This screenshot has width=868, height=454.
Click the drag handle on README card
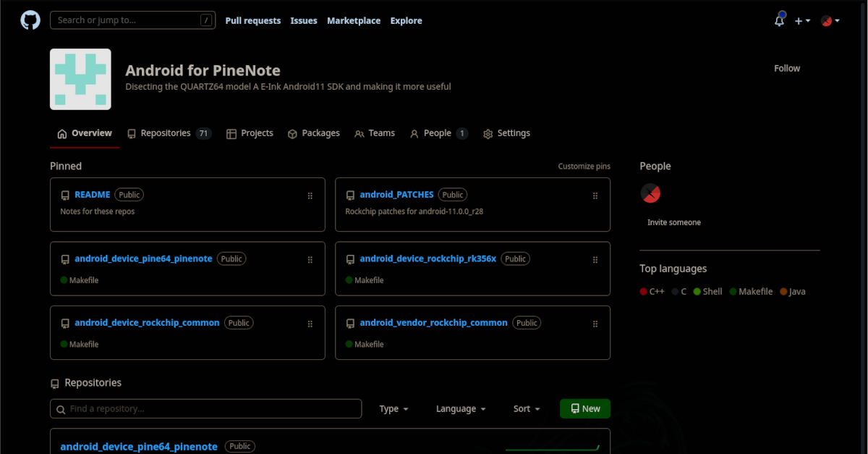click(x=310, y=196)
